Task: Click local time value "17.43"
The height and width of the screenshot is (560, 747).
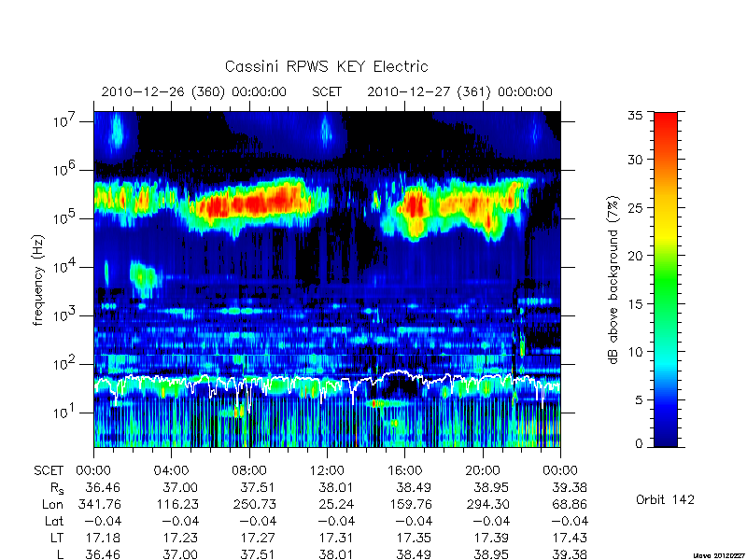Action: [x=570, y=538]
